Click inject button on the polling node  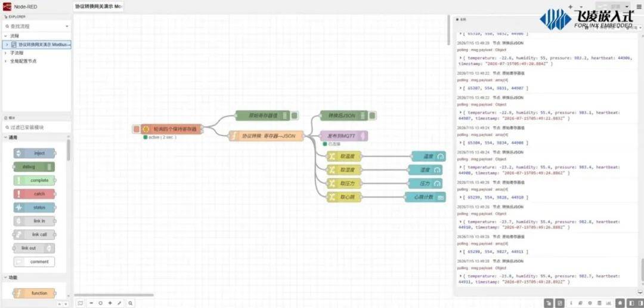(137, 129)
